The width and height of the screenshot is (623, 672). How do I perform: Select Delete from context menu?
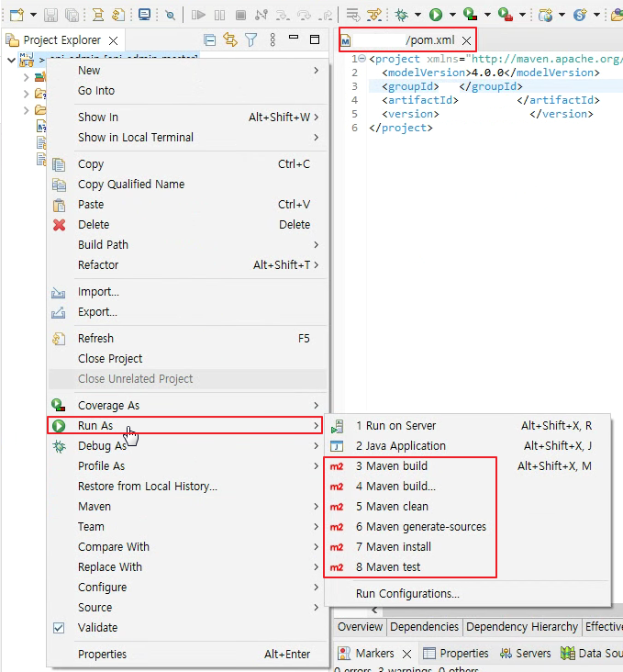click(187, 224)
